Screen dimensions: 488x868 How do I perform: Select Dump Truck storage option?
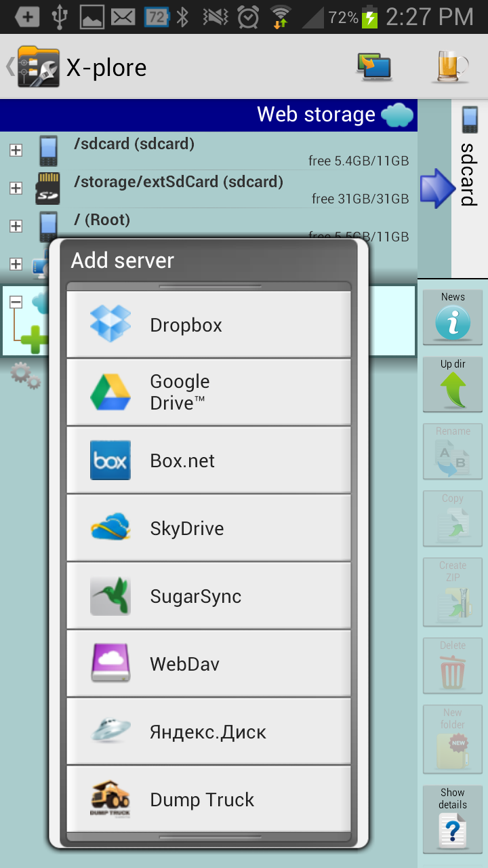tap(209, 800)
